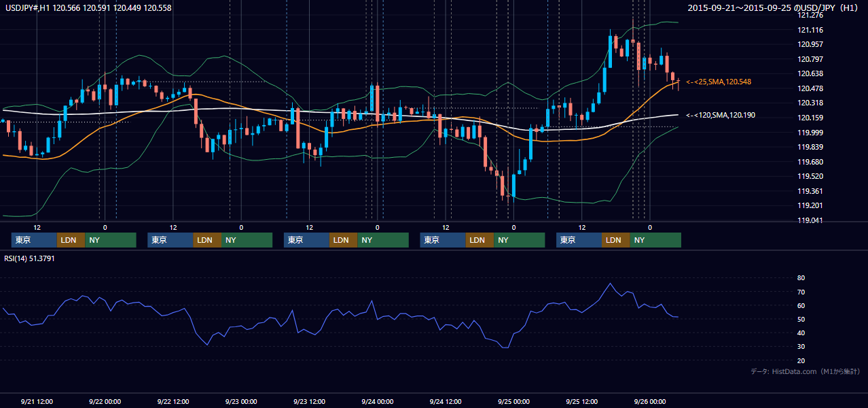This screenshot has width=868, height=408.
Task: Click the LDN session block for 9/21
Action: coord(71,240)
